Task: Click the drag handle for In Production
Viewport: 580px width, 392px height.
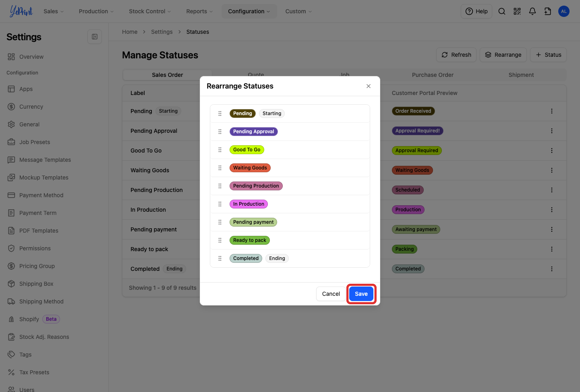Action: pos(220,204)
